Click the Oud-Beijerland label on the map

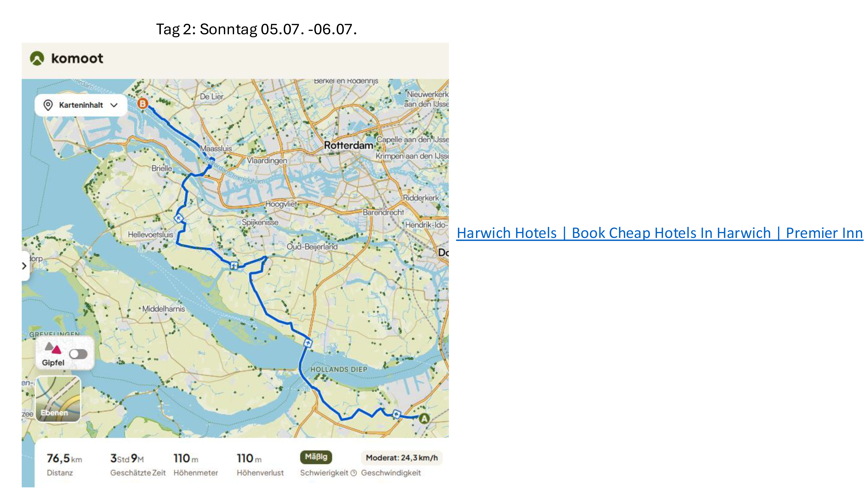[x=312, y=247]
